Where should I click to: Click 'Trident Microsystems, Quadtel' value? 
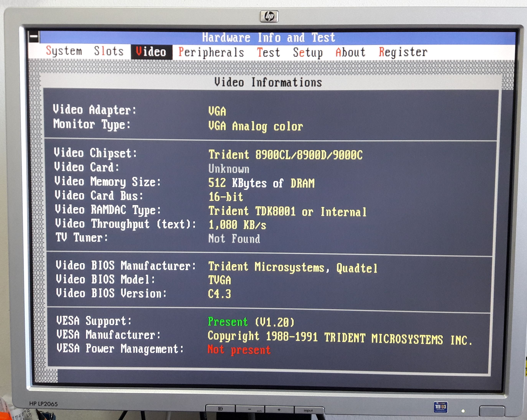tap(293, 267)
